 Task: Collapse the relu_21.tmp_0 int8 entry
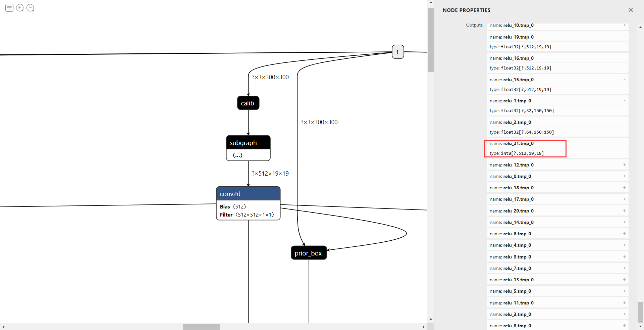624,143
